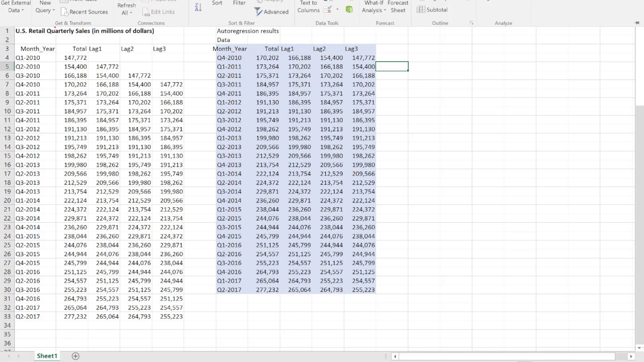This screenshot has height=362, width=644.
Task: Select the Total header in left table
Action: tap(79, 49)
